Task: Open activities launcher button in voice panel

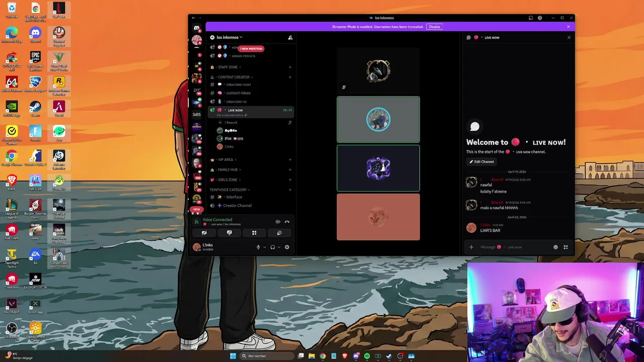Action: (x=254, y=233)
